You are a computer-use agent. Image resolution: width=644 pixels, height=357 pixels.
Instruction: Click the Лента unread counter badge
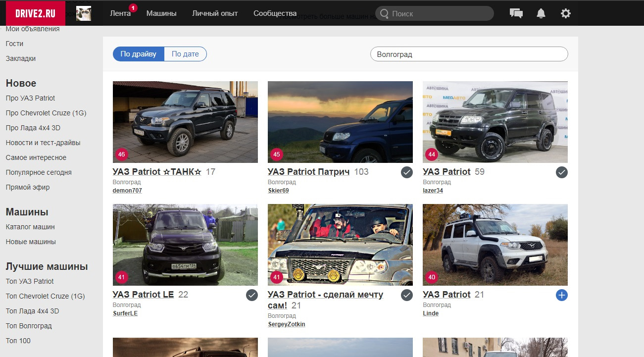pos(133,8)
